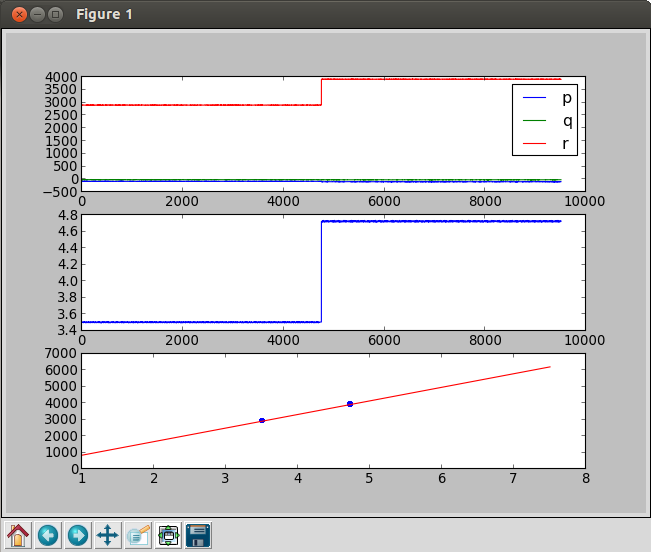Click the 4.8 y-axis label of middle plot
Viewport: 651px width, 552px height.
click(68, 215)
